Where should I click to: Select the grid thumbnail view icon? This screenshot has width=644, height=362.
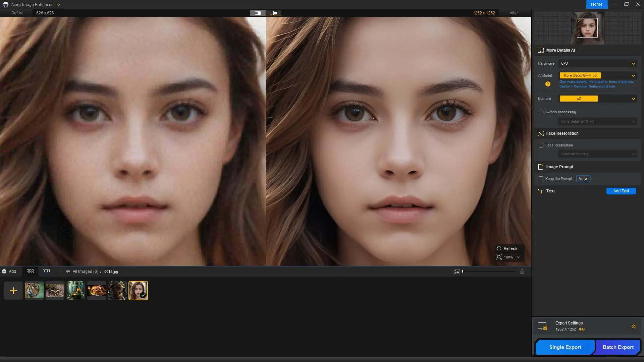(x=30, y=271)
